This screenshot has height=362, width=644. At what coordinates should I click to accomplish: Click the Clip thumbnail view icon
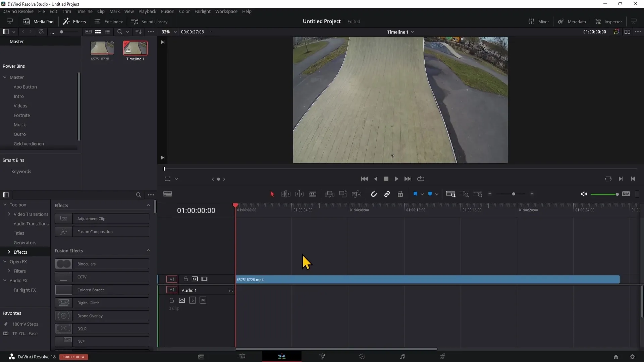click(98, 32)
